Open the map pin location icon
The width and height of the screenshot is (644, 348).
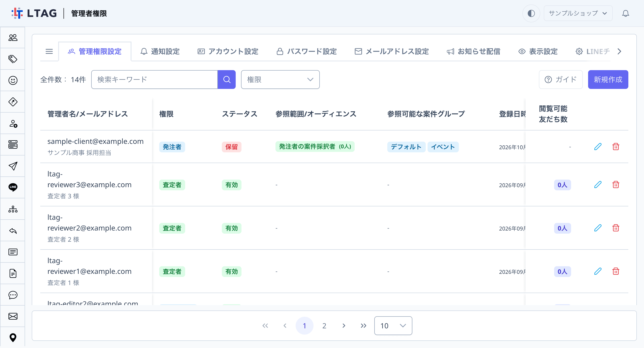tap(13, 338)
